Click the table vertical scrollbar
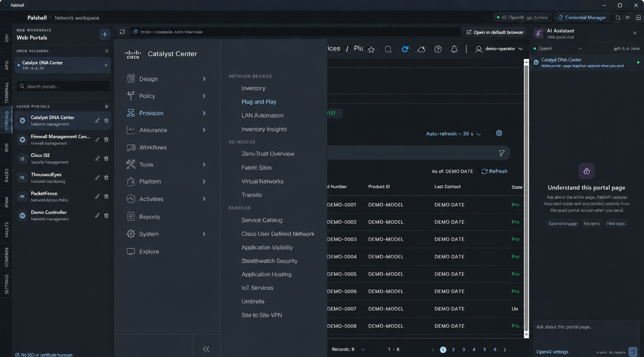The image size is (644, 357). pos(526,198)
